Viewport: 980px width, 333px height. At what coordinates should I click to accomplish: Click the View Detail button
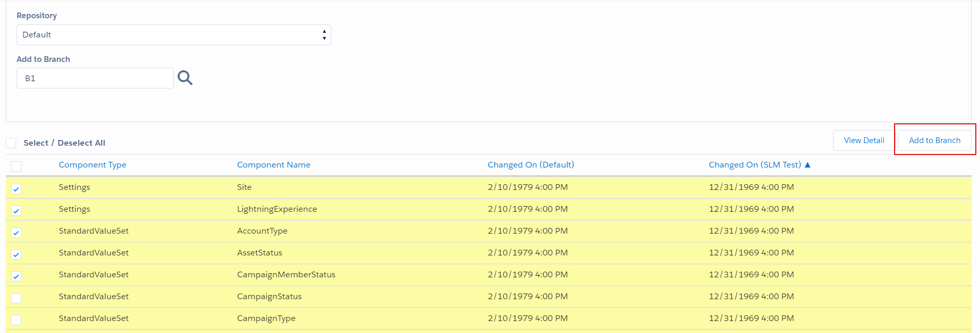click(x=864, y=140)
